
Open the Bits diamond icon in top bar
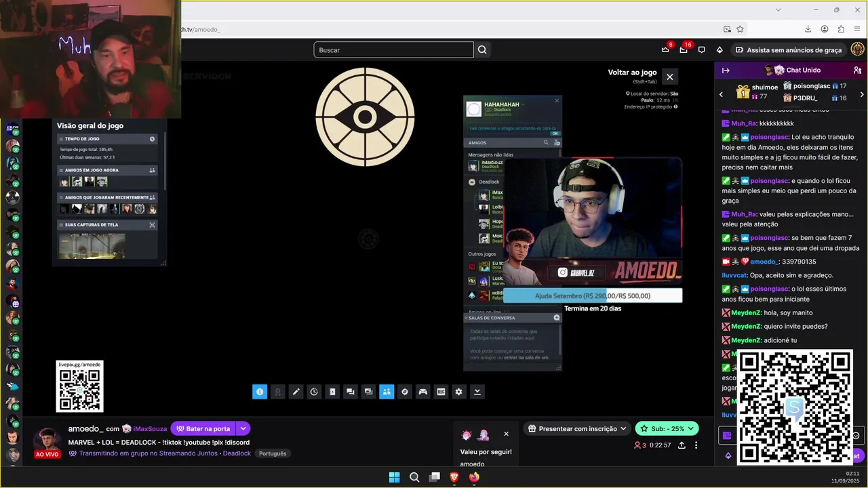pyautogui.click(x=719, y=49)
